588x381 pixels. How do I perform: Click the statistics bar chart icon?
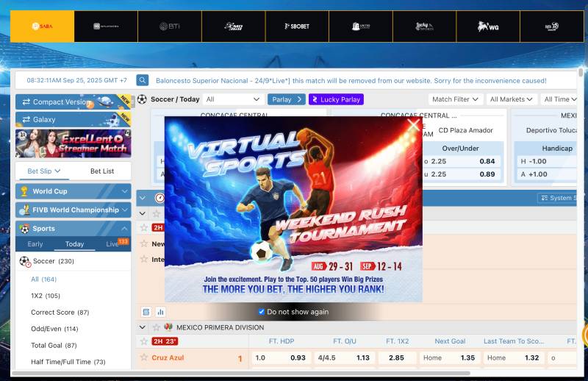point(160,312)
